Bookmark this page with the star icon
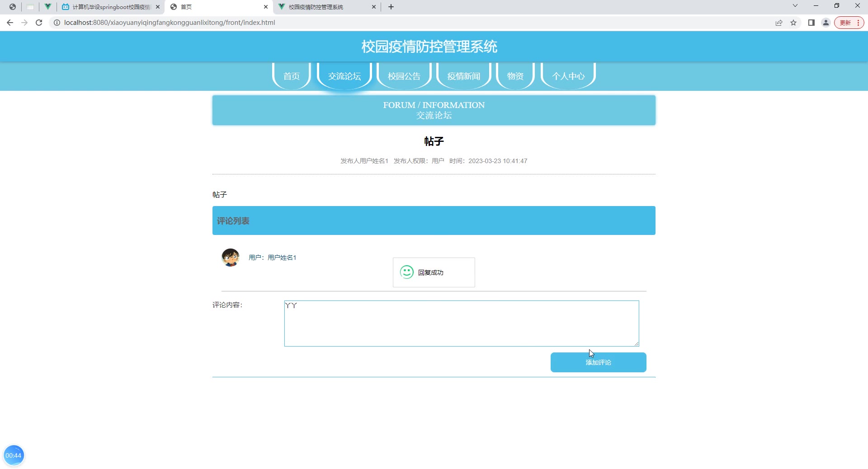 coord(793,23)
